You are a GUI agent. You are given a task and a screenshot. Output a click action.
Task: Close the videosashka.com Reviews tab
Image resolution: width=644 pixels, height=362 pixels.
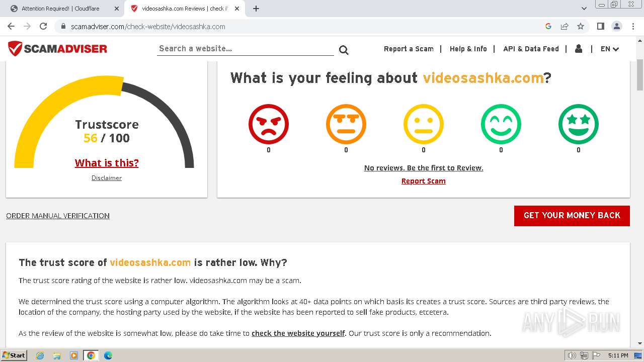(x=237, y=9)
